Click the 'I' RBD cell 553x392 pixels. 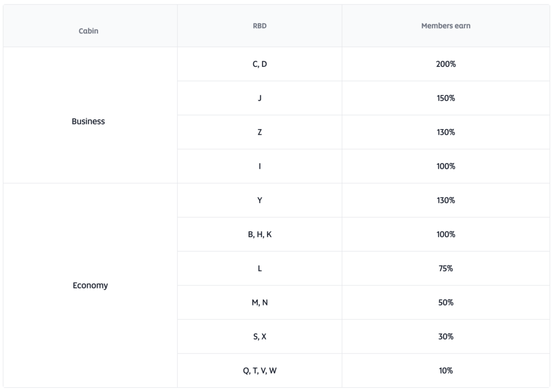point(260,166)
